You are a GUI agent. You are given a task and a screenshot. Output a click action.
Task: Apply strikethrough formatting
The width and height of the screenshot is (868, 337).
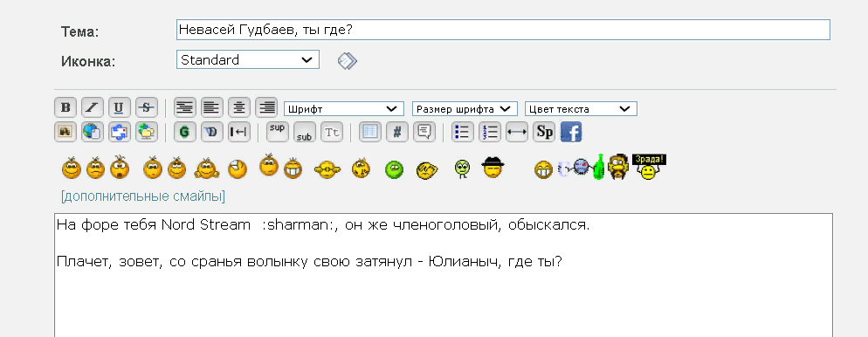tap(147, 107)
